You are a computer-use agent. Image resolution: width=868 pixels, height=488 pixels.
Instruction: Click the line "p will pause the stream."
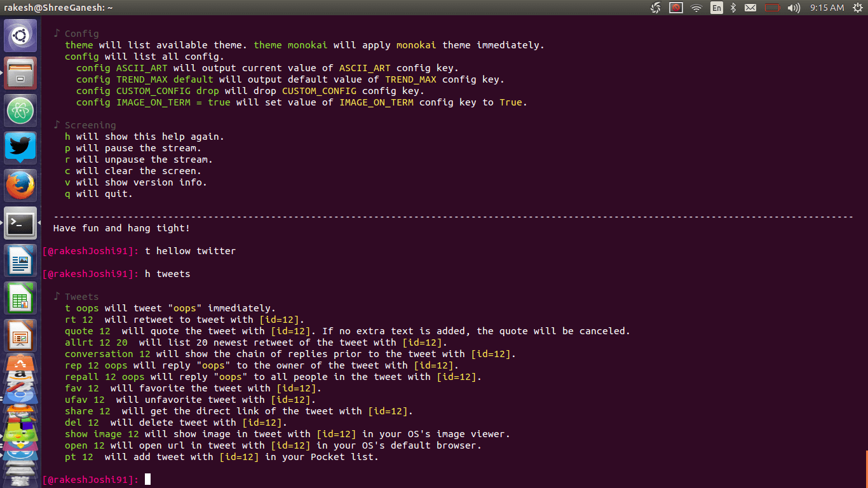(x=133, y=148)
